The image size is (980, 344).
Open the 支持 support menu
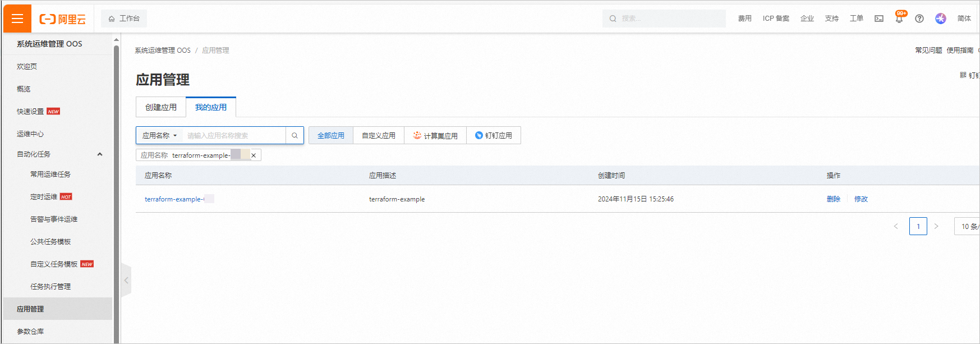(x=832, y=19)
